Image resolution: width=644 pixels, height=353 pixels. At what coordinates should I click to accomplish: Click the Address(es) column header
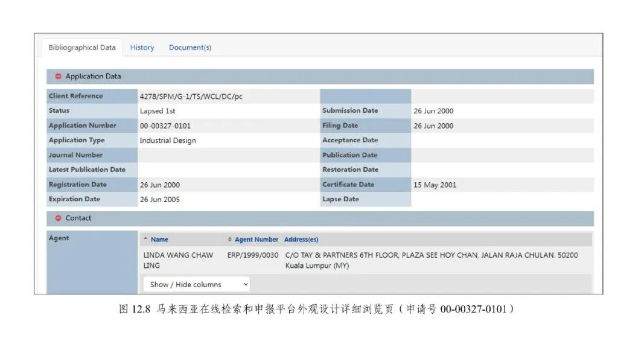[x=301, y=240]
